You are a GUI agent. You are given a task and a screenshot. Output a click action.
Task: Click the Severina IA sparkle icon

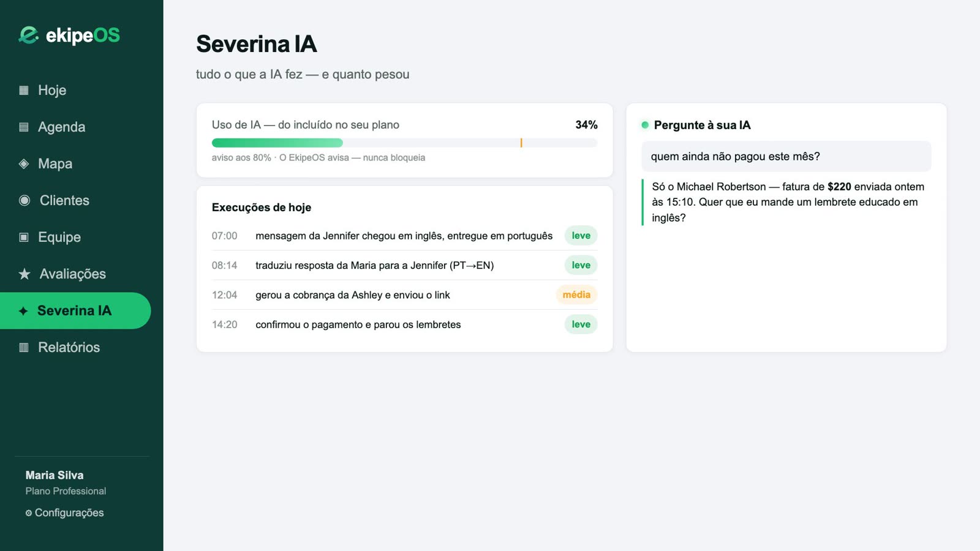[23, 311]
